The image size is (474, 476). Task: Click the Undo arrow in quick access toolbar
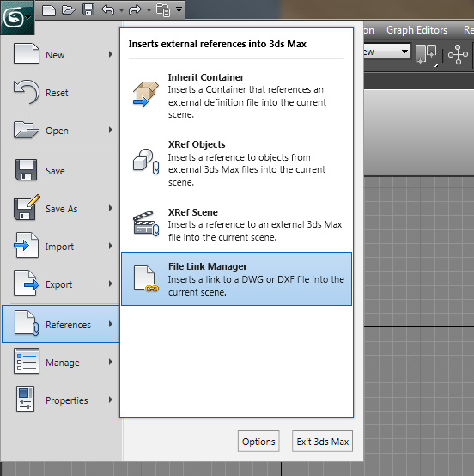pos(107,9)
